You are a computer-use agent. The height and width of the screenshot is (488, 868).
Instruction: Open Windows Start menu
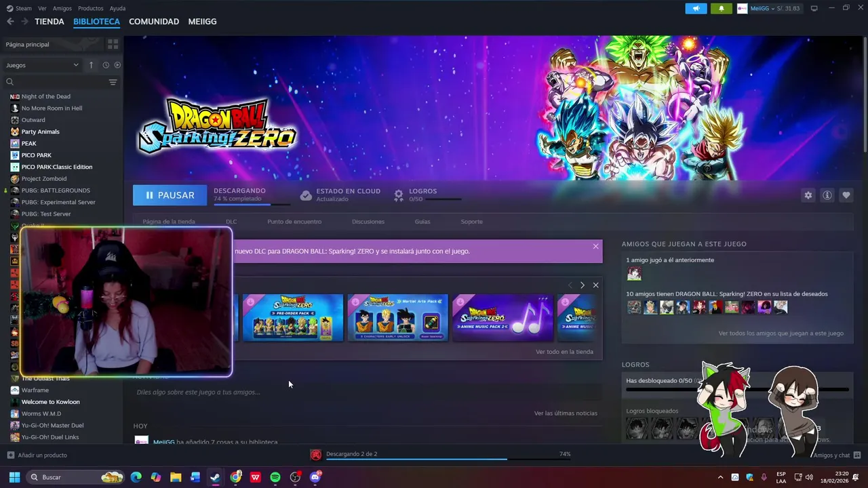tap(14, 477)
